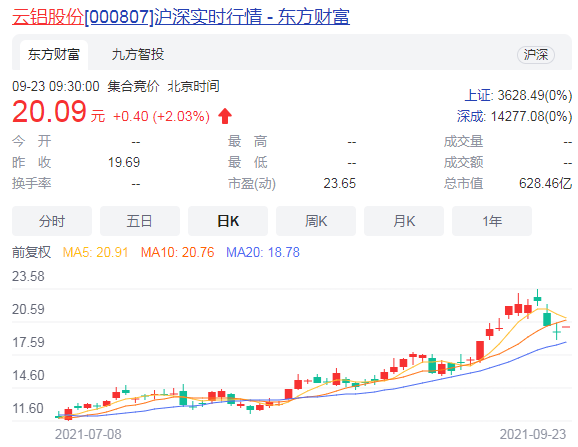Click the MA5 indicator label

pyautogui.click(x=95, y=252)
